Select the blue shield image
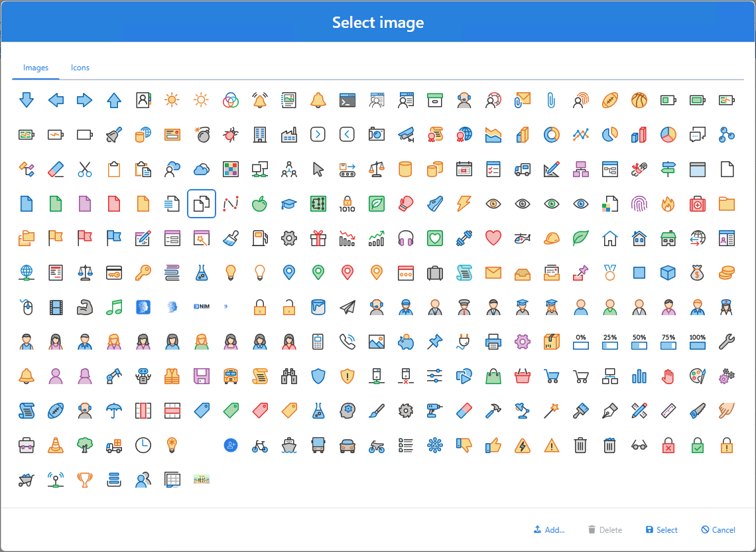Screen dimensions: 756x552 (318, 376)
